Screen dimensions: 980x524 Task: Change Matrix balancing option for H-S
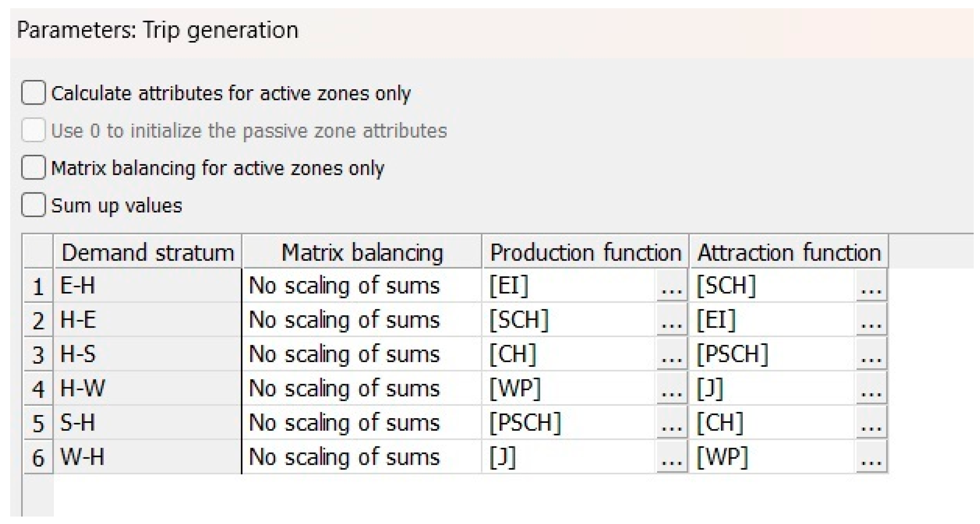[x=361, y=354]
